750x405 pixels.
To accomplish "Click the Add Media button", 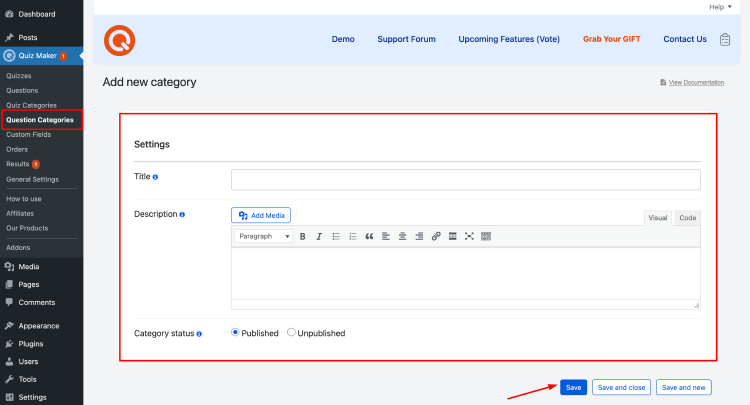I will point(261,215).
